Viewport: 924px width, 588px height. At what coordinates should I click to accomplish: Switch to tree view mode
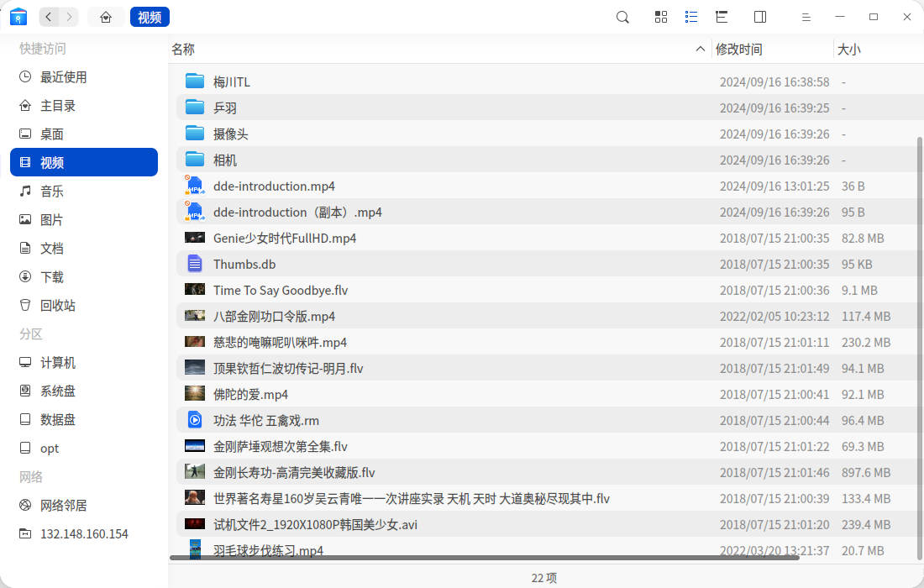[722, 17]
